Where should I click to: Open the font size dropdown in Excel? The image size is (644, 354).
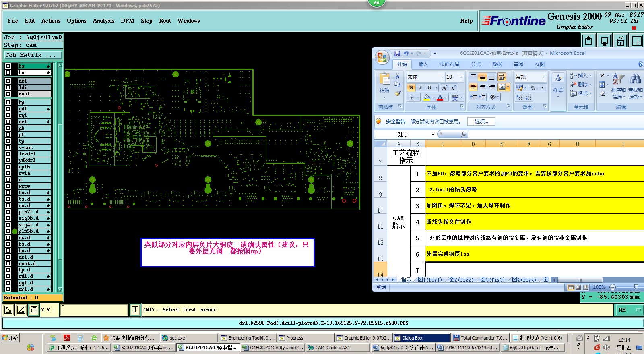[461, 77]
